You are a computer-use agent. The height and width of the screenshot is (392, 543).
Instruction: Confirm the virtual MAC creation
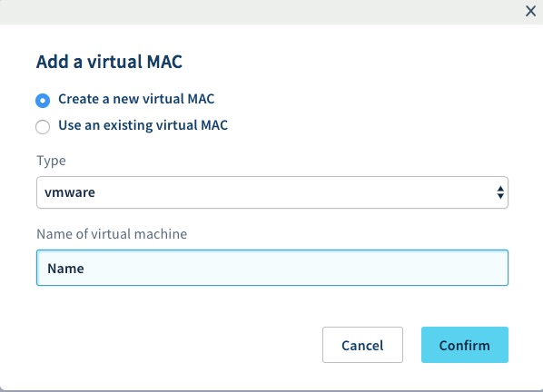pyautogui.click(x=465, y=345)
